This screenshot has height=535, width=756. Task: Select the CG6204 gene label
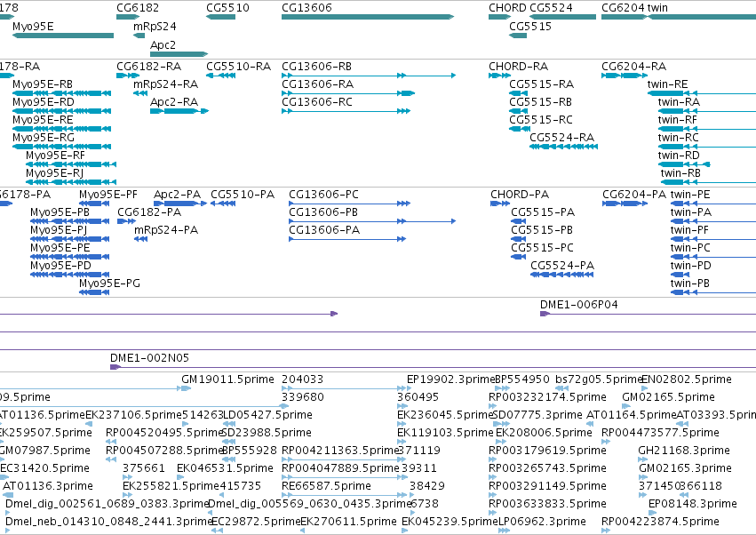coord(623,8)
